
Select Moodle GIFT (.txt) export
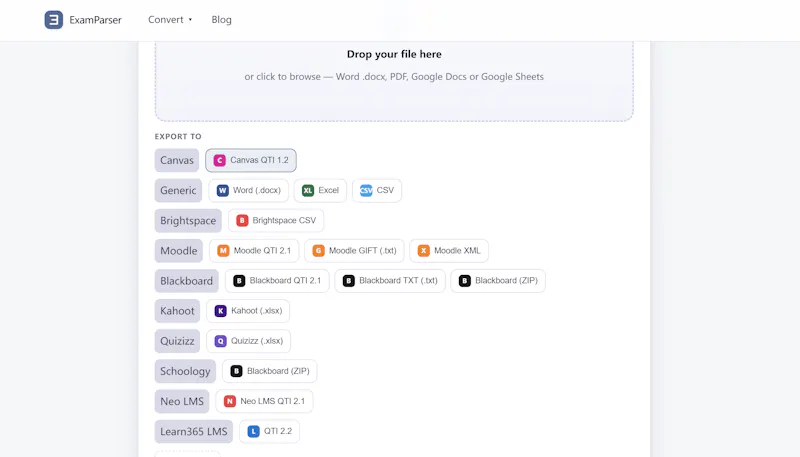[354, 250]
